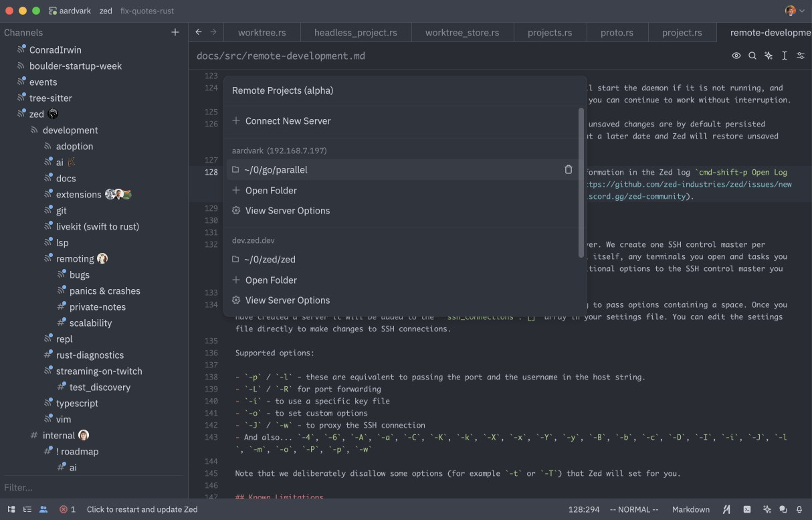Toggle the Markdown preview eye icon
The image size is (812, 520).
[736, 56]
